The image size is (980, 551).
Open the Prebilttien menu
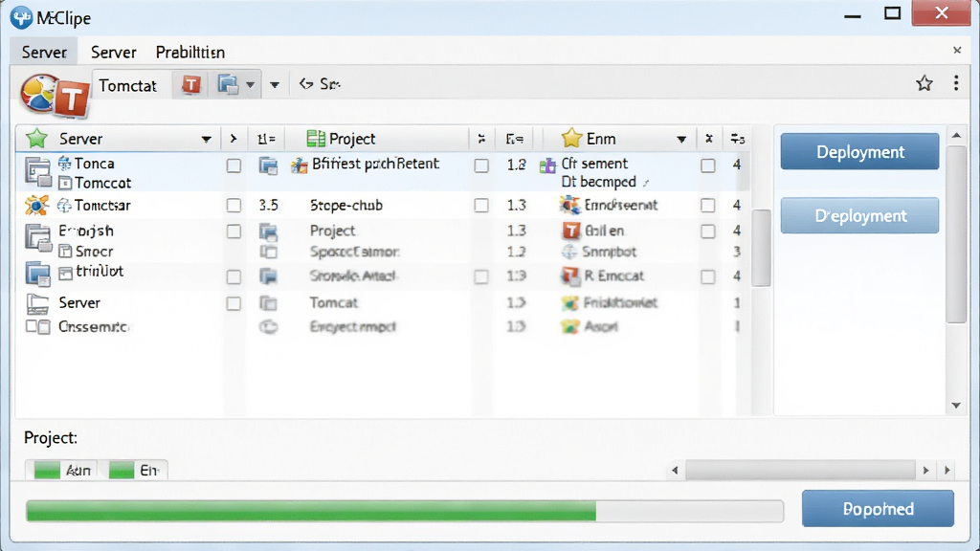[190, 53]
